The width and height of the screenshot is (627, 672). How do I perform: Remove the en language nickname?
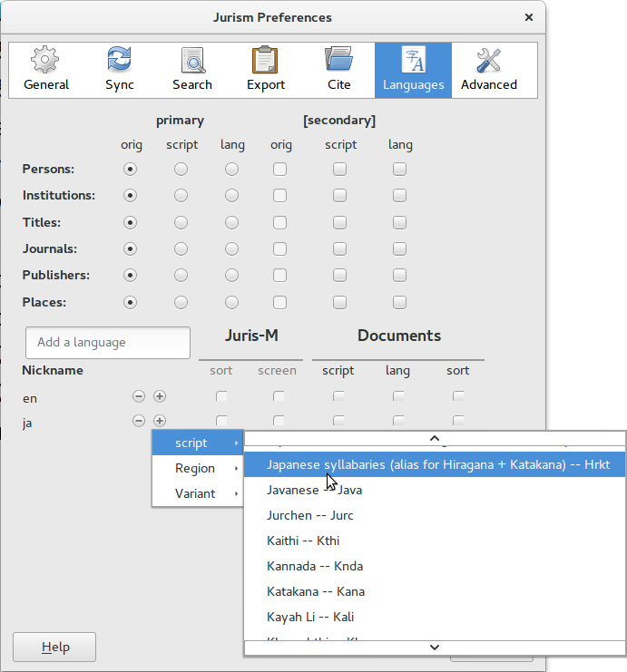pyautogui.click(x=139, y=396)
